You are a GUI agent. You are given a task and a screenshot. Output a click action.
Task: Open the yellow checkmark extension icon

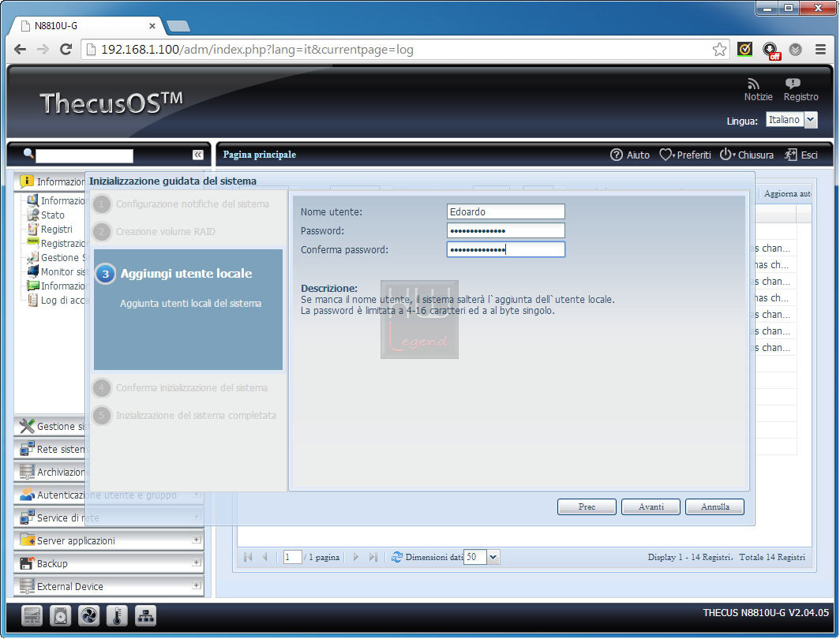[x=744, y=49]
